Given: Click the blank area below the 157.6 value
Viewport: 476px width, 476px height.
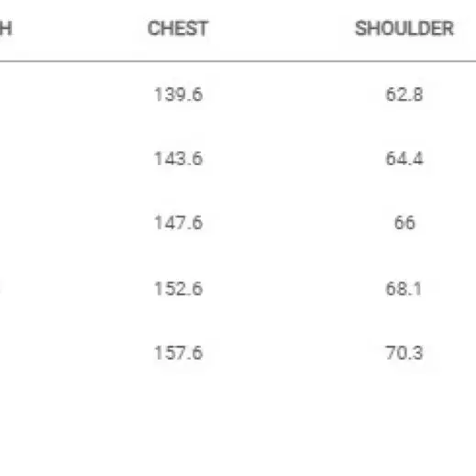Looking at the screenshot, I should (179, 413).
